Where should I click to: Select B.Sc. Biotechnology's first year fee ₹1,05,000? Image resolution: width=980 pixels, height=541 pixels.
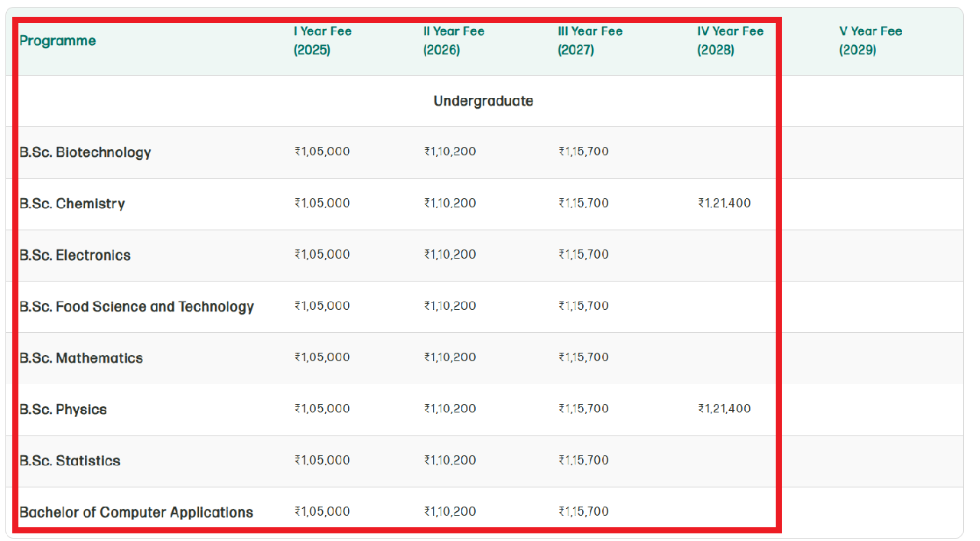pyautogui.click(x=322, y=152)
